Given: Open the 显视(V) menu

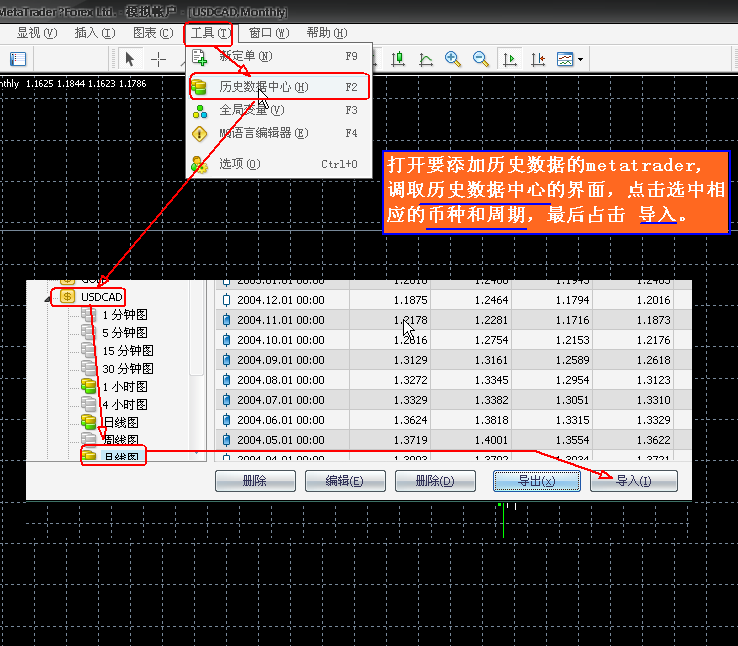Looking at the screenshot, I should (x=37, y=33).
